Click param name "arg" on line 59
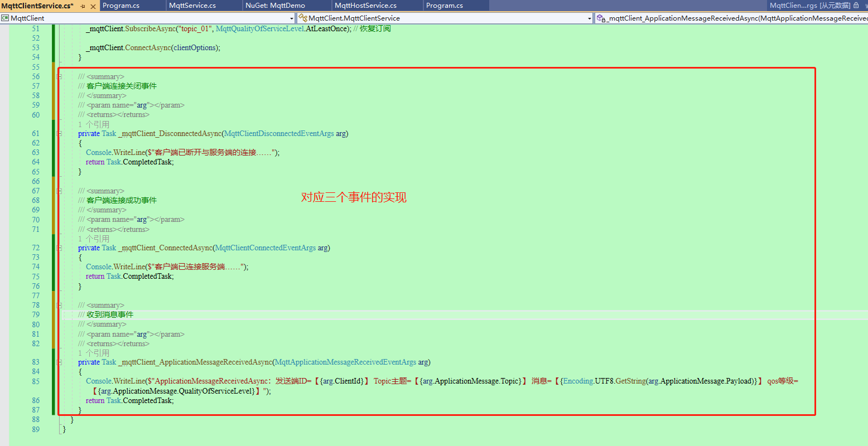This screenshot has height=446, width=868. (142, 105)
